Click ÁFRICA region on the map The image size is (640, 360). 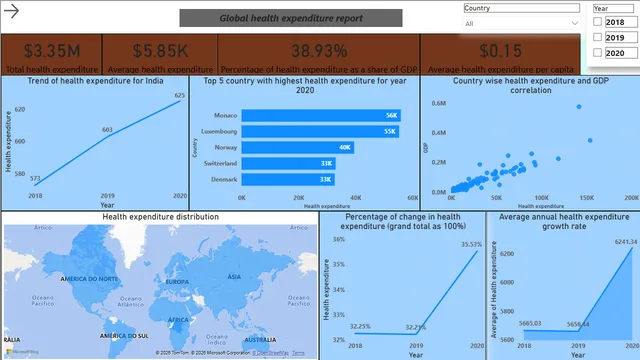click(x=178, y=320)
